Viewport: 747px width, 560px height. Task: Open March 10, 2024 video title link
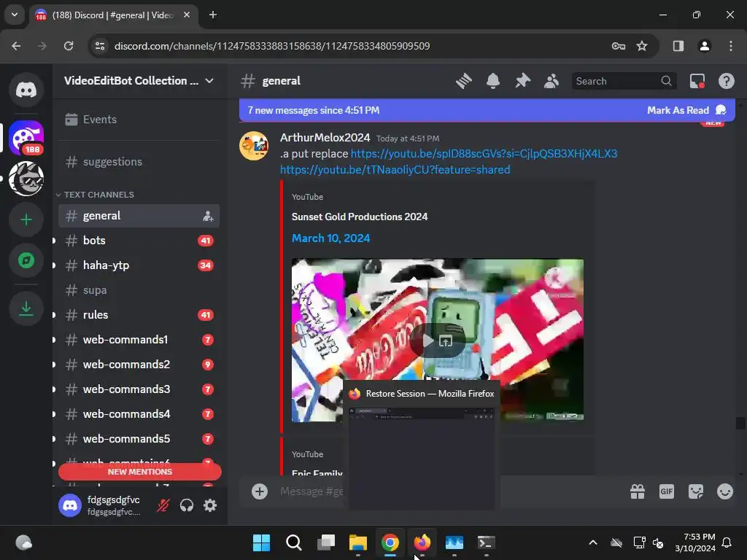[330, 238]
